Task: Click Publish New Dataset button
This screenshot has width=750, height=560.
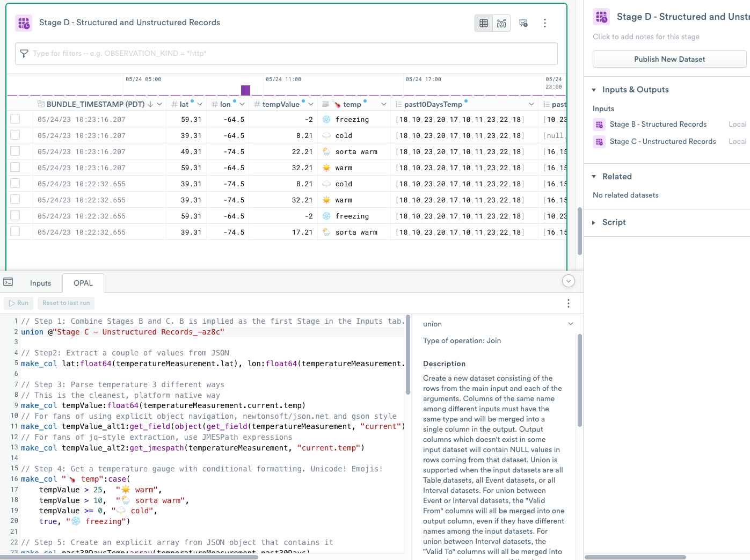Action: click(669, 59)
